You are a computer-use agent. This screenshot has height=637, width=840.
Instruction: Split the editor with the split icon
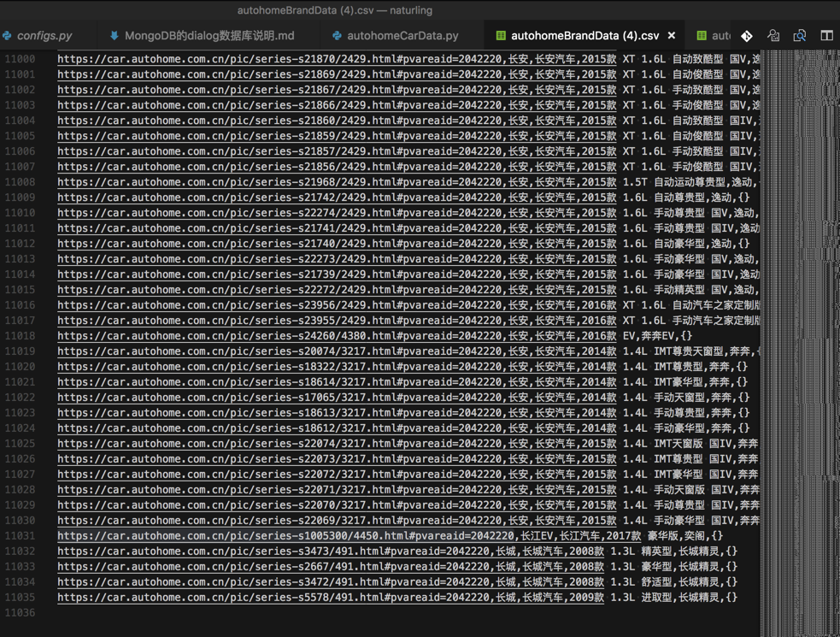click(x=826, y=36)
